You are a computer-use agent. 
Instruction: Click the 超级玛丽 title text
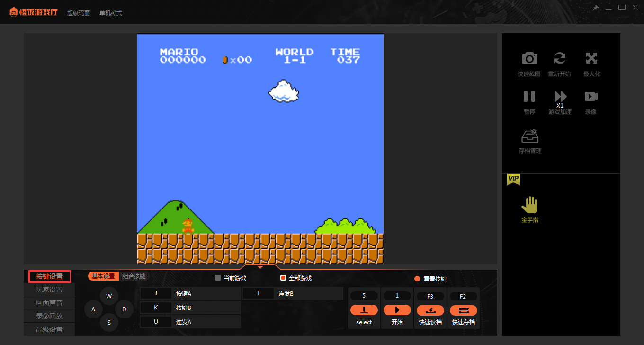click(x=79, y=13)
